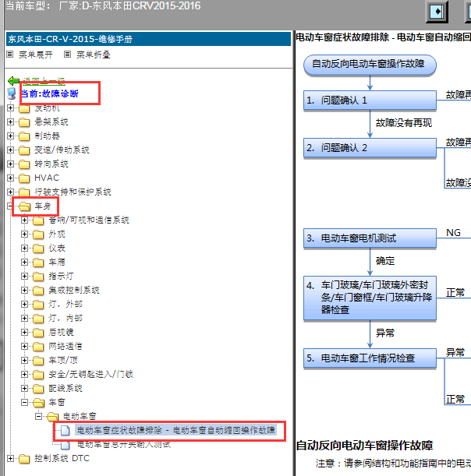Click the folder icon of 外观
Viewport: 471px width, 476px height.
pos(38,234)
